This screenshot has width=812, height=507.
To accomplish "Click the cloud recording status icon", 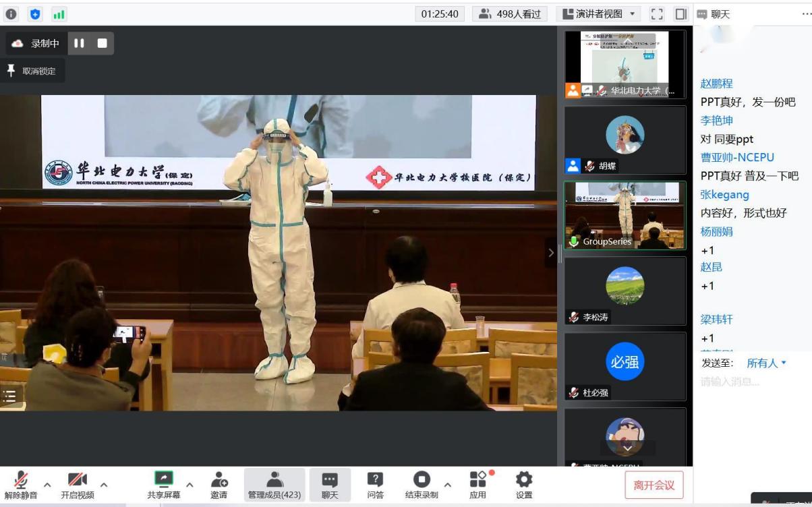I will (18, 43).
